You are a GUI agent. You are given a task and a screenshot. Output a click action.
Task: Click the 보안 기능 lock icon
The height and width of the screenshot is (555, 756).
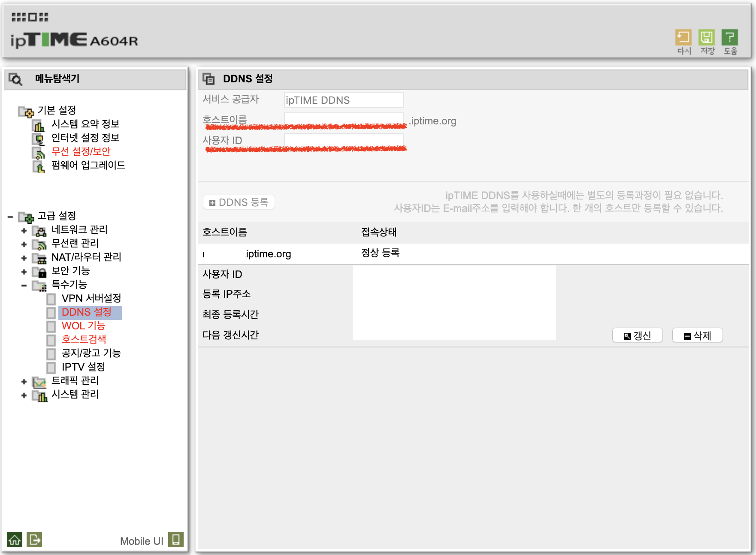pos(39,272)
